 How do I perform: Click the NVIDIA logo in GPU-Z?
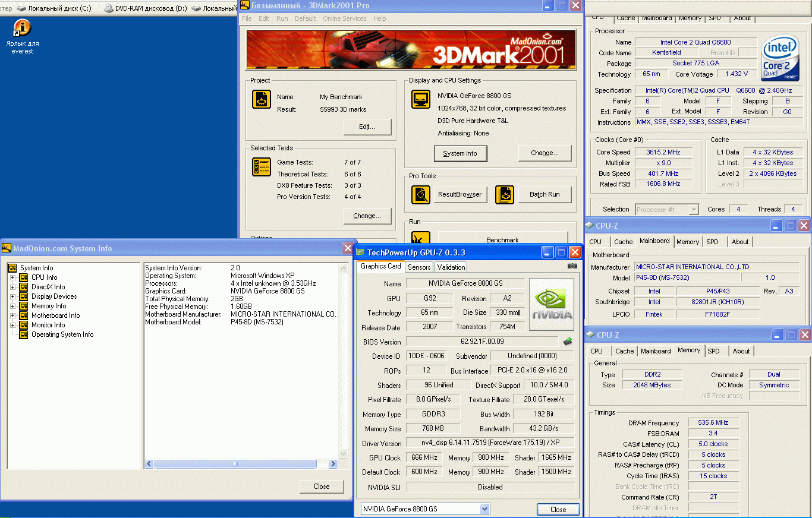[x=552, y=304]
